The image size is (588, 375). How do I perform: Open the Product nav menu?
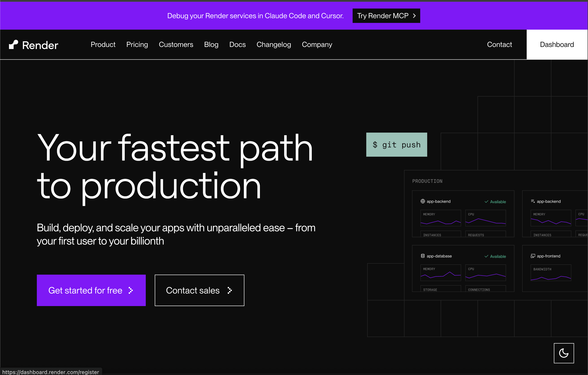[103, 44]
